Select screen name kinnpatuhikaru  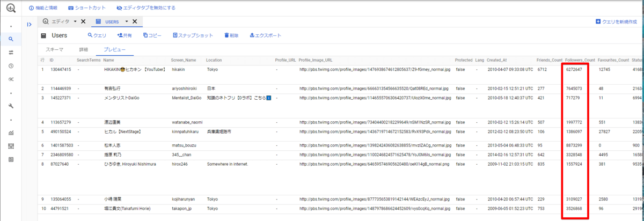185,131
